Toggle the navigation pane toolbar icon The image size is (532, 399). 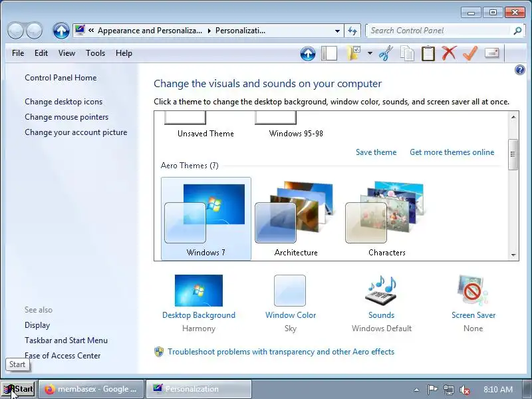tap(329, 53)
